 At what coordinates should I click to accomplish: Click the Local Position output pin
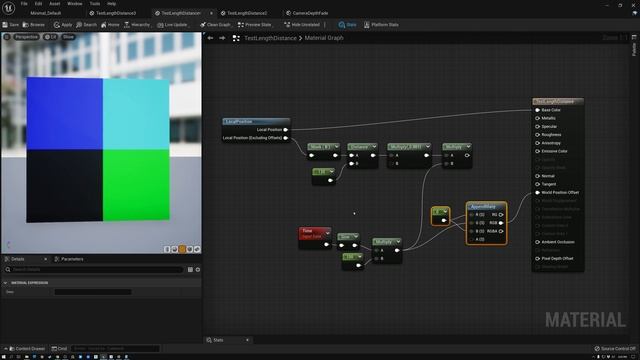[x=286, y=130]
